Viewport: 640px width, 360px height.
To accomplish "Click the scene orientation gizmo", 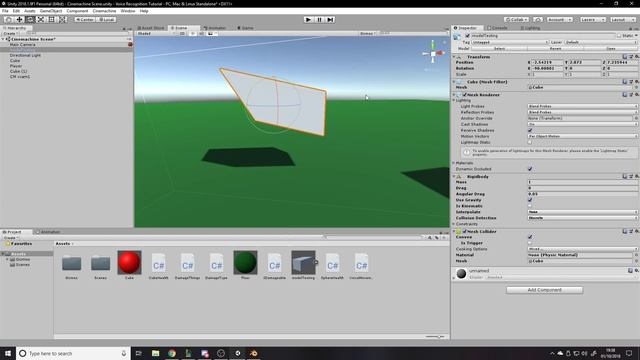I will [433, 53].
